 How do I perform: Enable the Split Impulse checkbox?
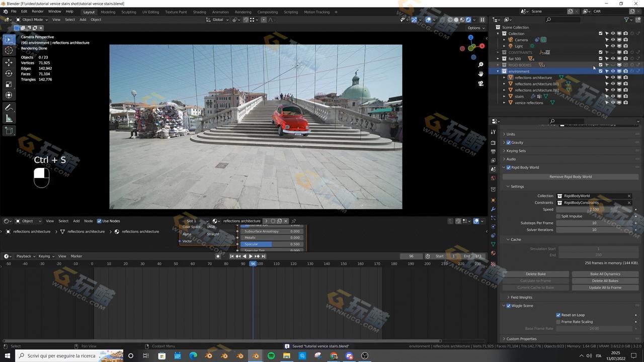(558, 216)
